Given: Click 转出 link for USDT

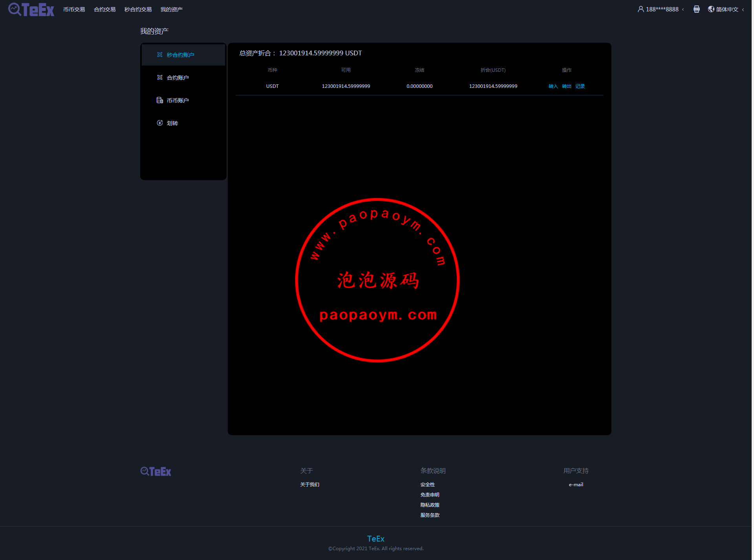Looking at the screenshot, I should [x=566, y=86].
